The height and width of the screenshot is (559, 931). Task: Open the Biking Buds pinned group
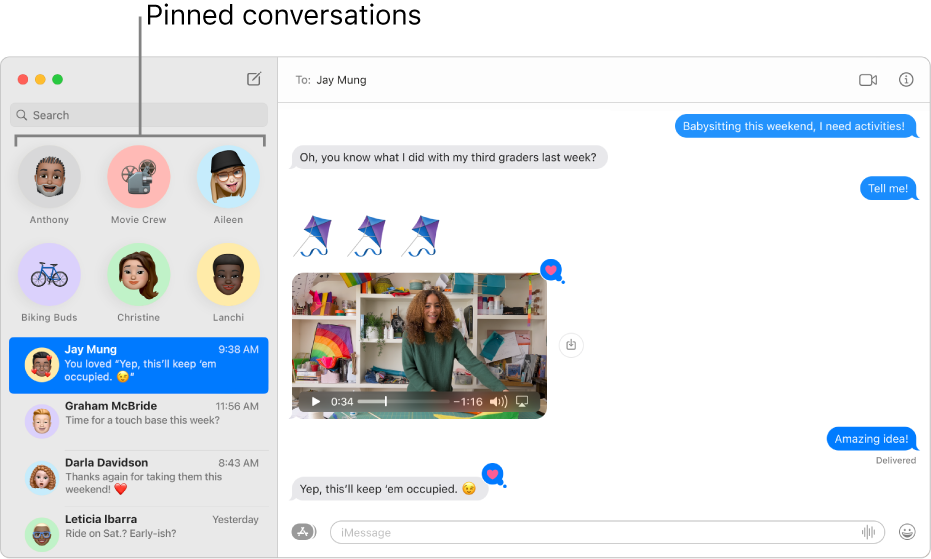point(49,283)
